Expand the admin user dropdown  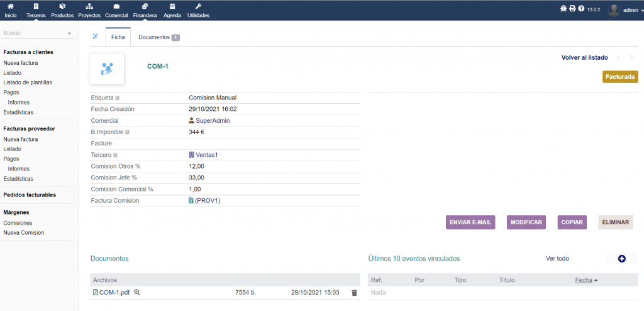tap(642, 11)
